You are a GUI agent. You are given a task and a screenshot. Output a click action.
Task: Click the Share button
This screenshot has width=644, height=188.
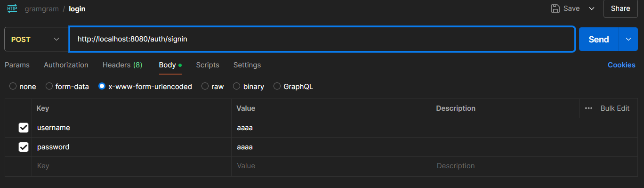620,8
